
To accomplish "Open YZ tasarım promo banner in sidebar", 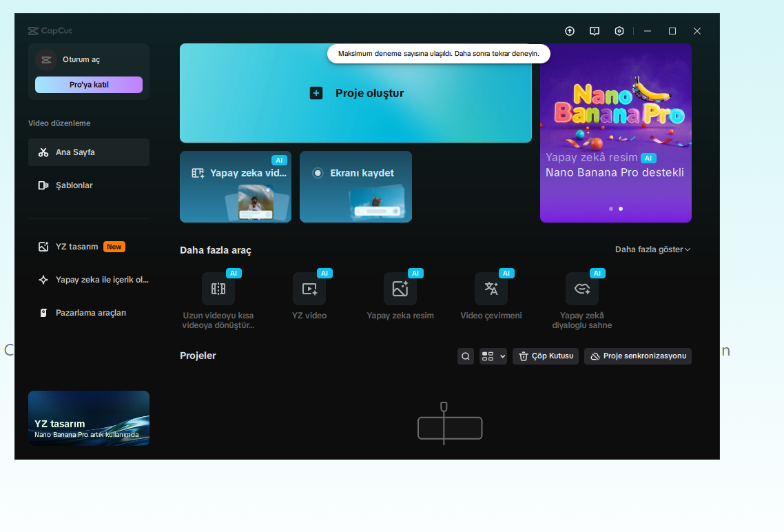I will [88, 418].
